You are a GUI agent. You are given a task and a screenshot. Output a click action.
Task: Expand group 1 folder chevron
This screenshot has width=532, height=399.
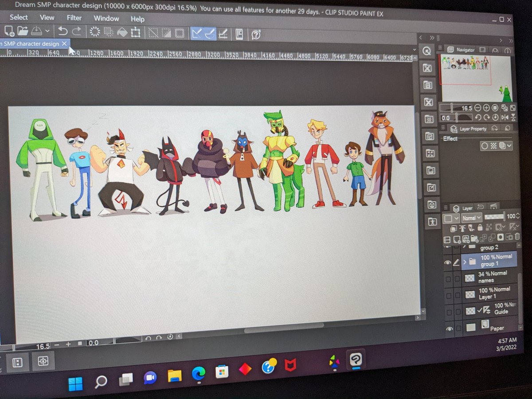[465, 262]
